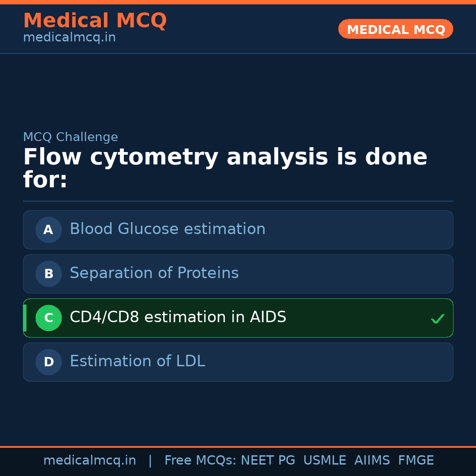Open medicalmcq.in link in footer
The width and height of the screenshot is (476, 476).
(89, 461)
